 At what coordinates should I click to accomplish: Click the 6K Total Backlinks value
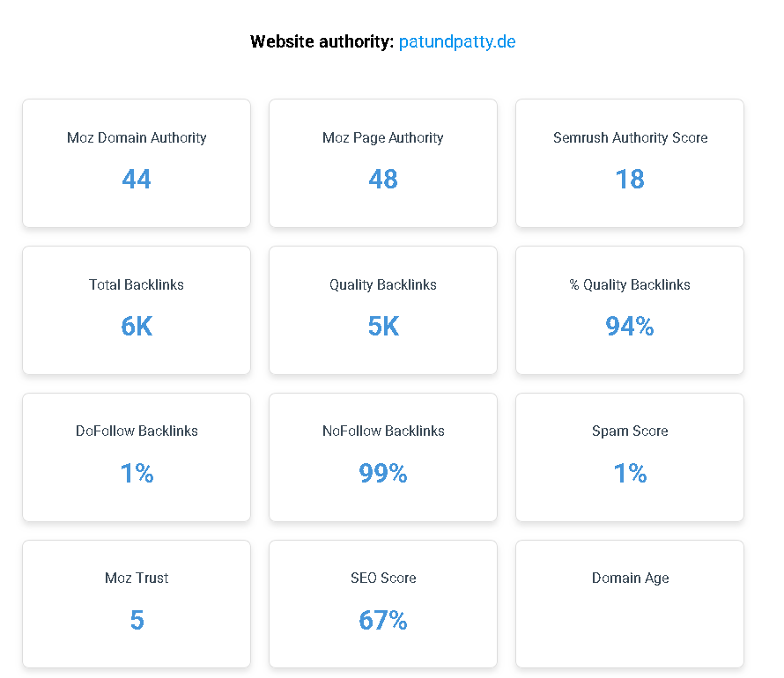137,327
